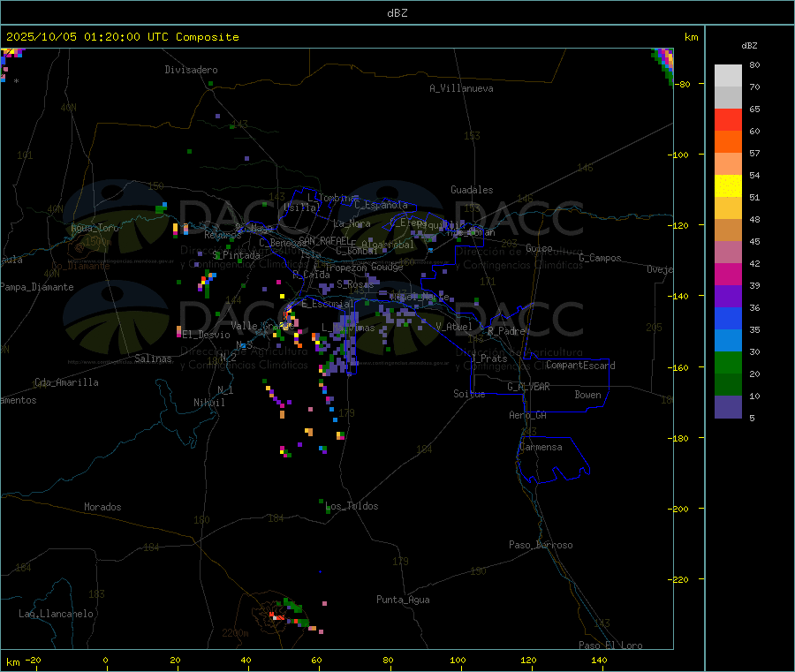Click the dBZ title in top bar
Viewport: 795px width, 672px height.
tap(397, 13)
